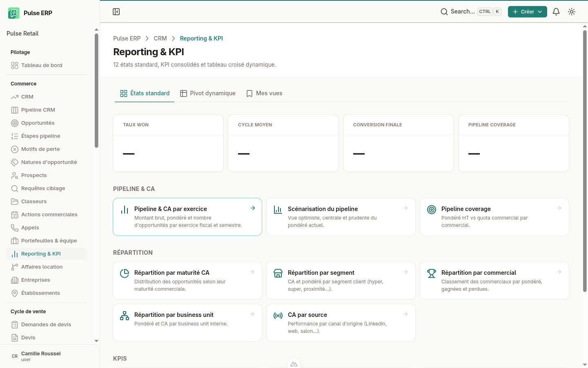Open Camille Roussel user profile
The image size is (588, 368).
tap(50, 356)
